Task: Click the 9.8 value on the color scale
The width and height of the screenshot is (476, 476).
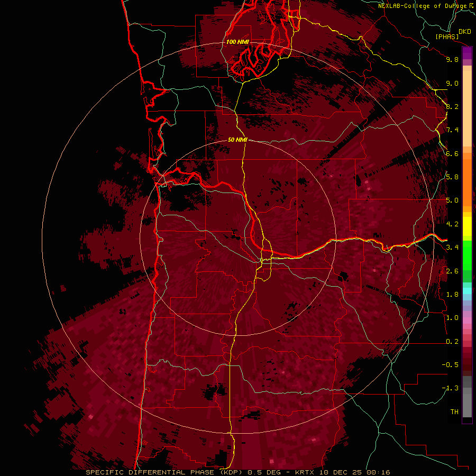Action: coord(452,59)
